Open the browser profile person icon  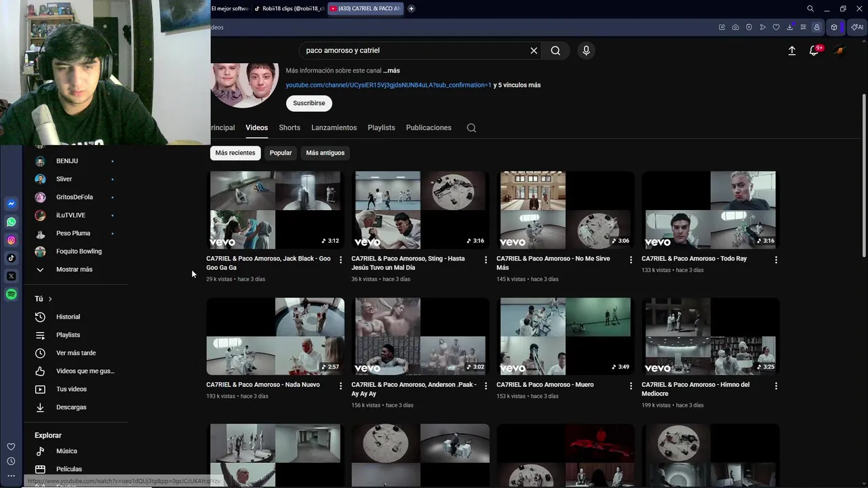[x=816, y=27]
